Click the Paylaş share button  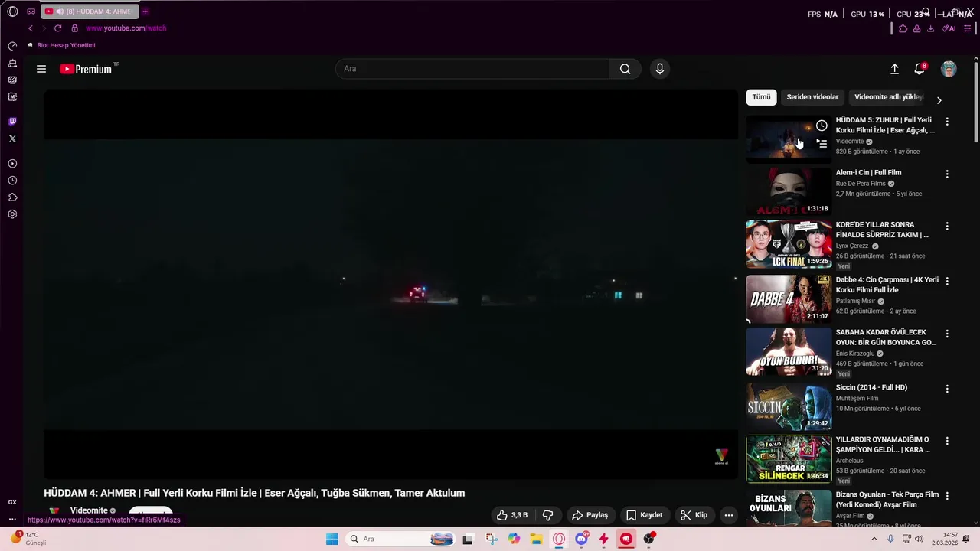[590, 515]
